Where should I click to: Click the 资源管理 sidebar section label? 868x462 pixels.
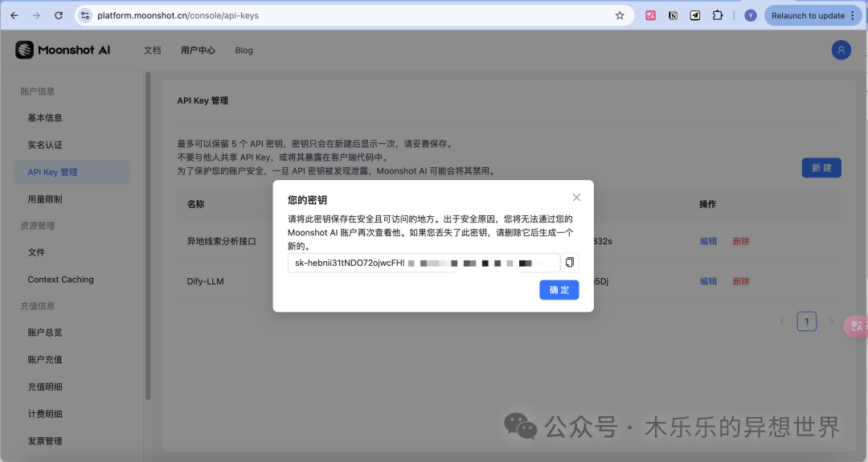click(38, 226)
